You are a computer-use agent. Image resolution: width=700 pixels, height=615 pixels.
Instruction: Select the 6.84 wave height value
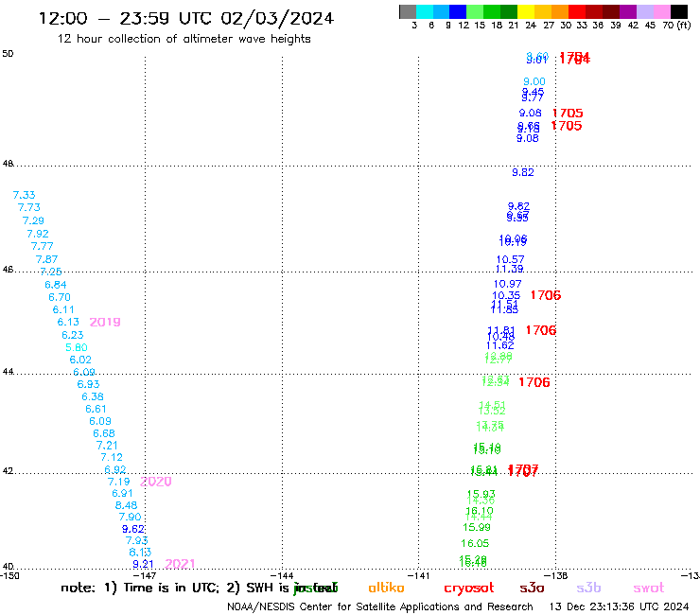pyautogui.click(x=56, y=285)
